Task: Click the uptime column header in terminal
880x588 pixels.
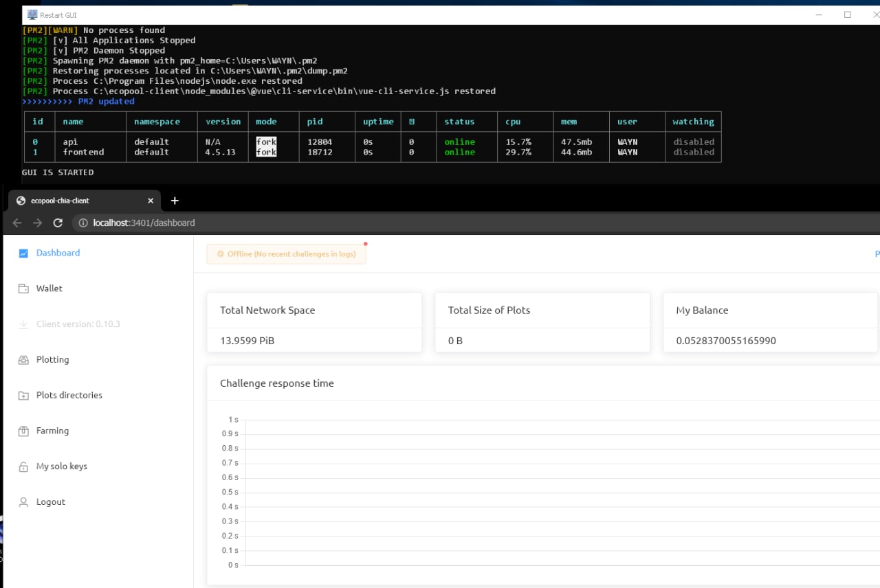Action: 378,122
